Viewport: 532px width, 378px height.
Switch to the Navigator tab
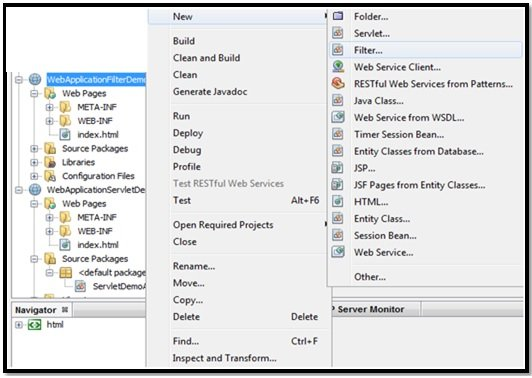click(x=36, y=310)
